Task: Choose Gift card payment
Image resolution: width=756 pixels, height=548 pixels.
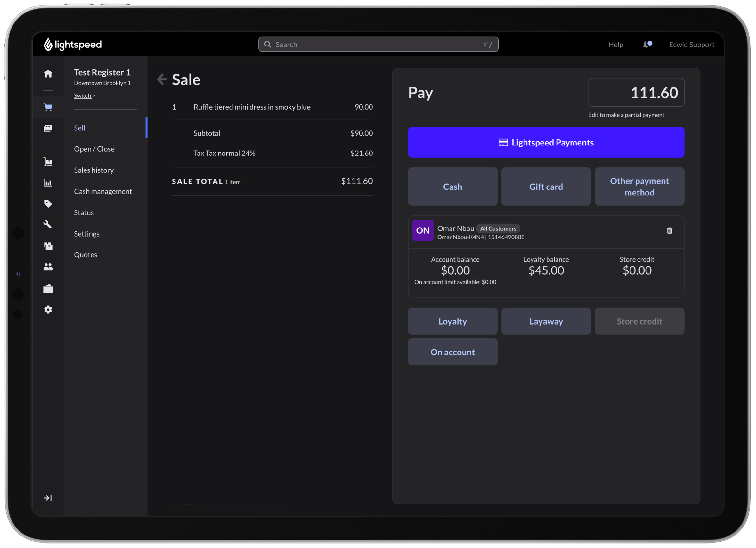Action: pyautogui.click(x=546, y=187)
